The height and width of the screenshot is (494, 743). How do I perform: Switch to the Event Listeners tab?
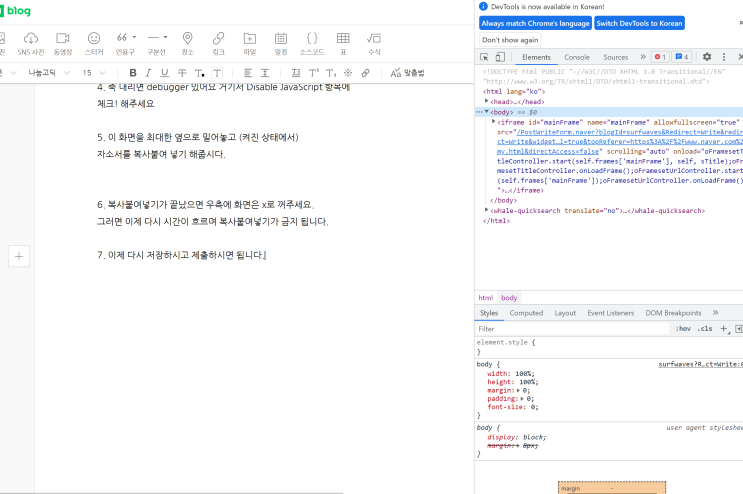click(x=610, y=313)
